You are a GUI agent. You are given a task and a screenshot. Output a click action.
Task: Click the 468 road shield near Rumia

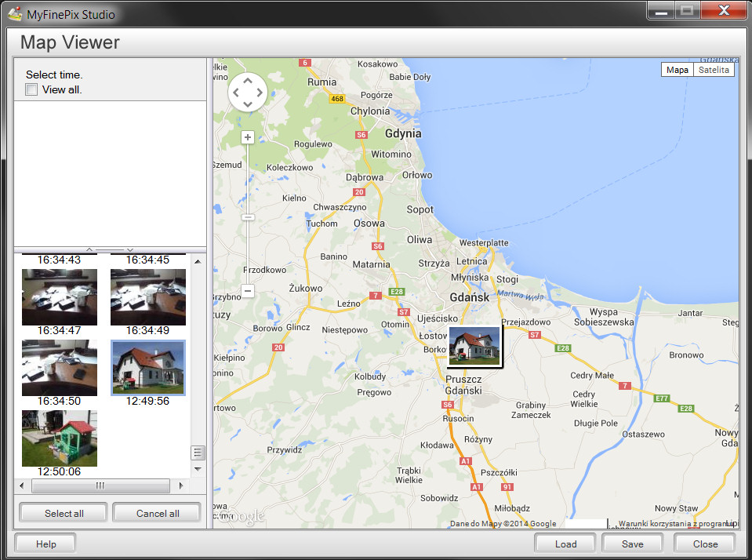[x=337, y=98]
